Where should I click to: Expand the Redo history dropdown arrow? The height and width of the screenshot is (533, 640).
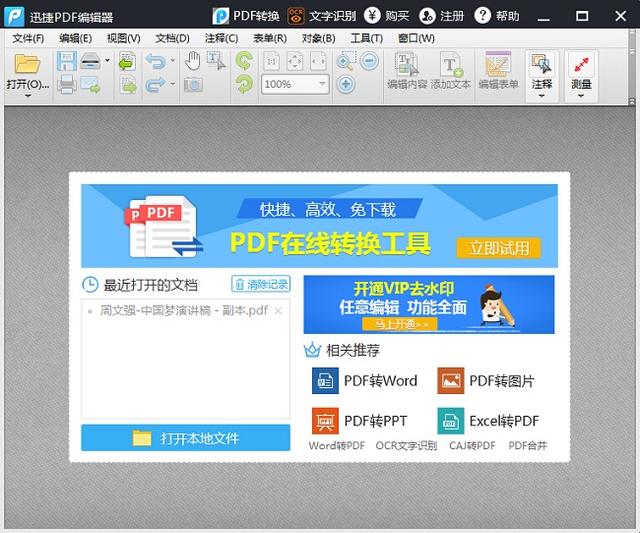point(173,84)
